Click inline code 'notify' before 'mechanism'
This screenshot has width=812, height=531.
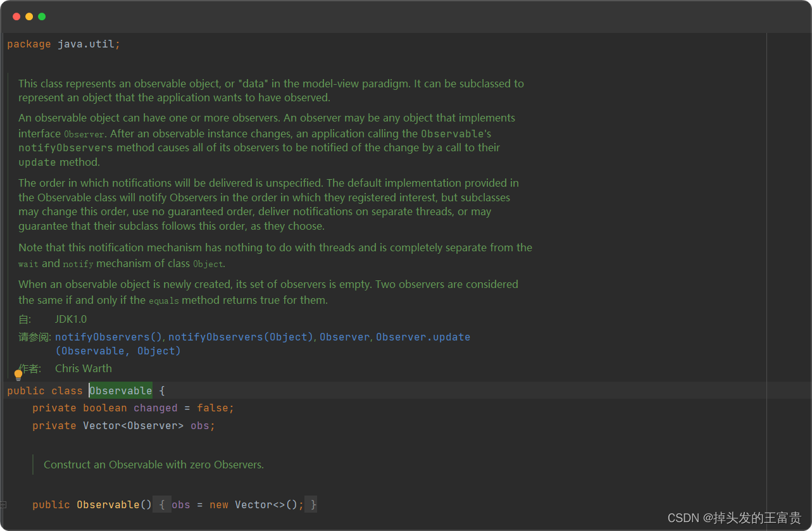78,264
